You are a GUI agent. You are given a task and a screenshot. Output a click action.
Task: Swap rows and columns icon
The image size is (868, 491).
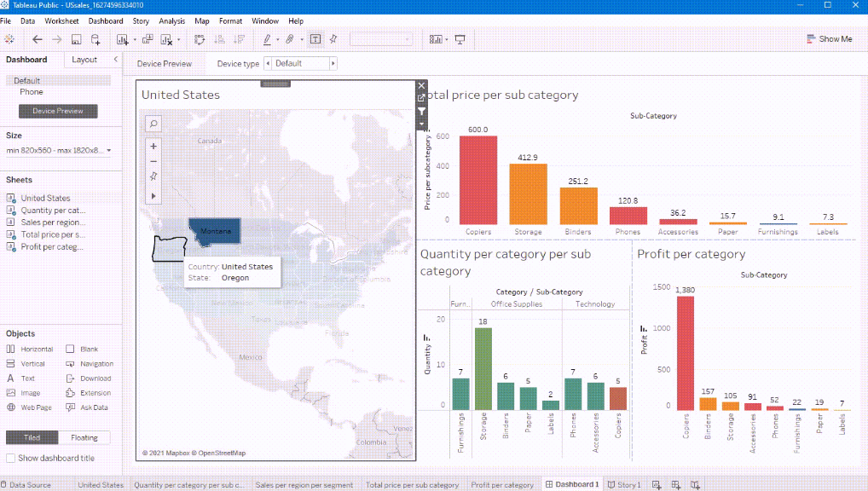coord(200,39)
